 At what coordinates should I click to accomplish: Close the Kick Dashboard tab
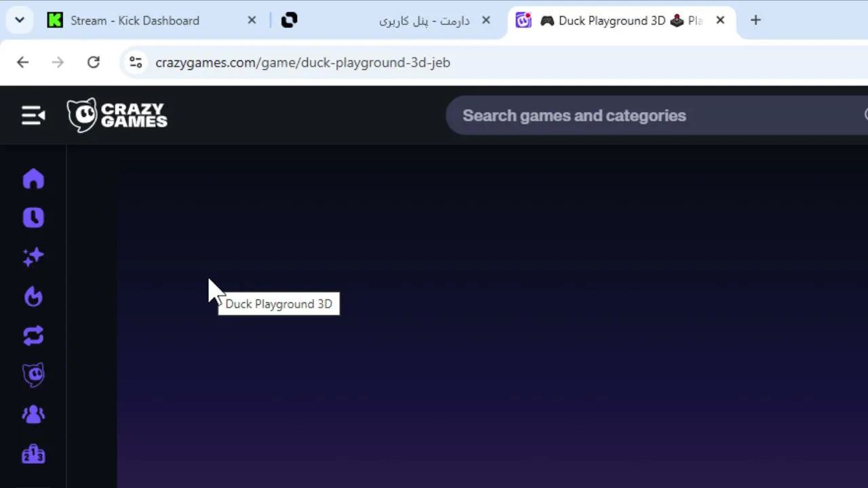pyautogui.click(x=252, y=20)
